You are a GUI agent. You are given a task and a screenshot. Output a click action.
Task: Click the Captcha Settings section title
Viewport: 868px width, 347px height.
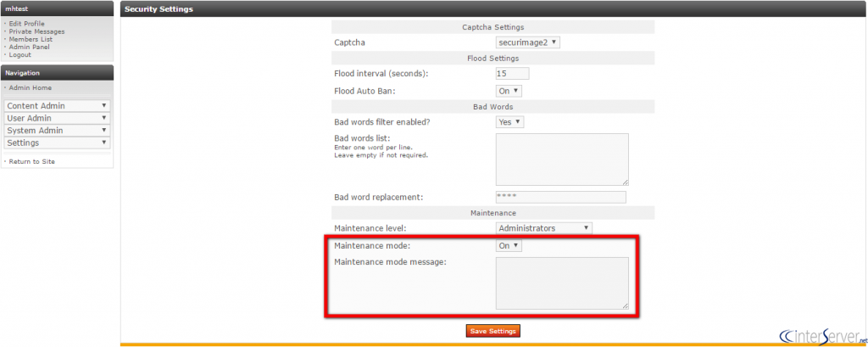pyautogui.click(x=492, y=27)
